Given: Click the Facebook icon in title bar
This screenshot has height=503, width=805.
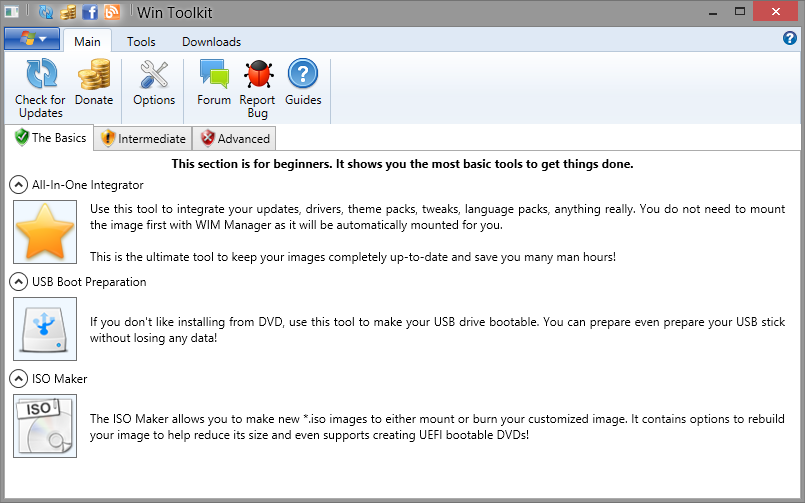Looking at the screenshot, I should coord(90,13).
